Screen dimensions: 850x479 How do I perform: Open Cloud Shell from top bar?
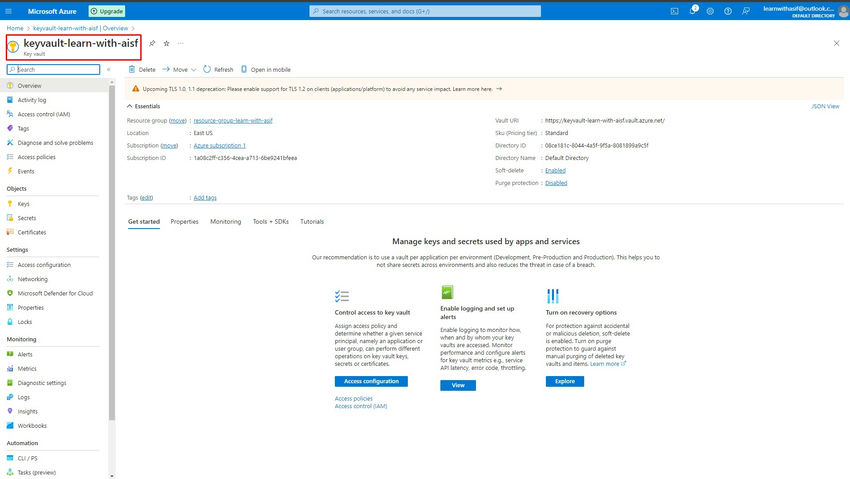[x=674, y=11]
